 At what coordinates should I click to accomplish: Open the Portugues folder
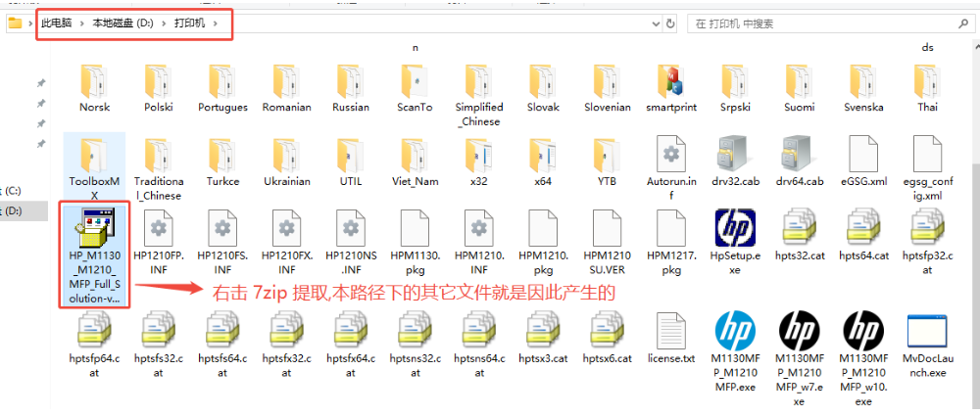click(x=222, y=89)
